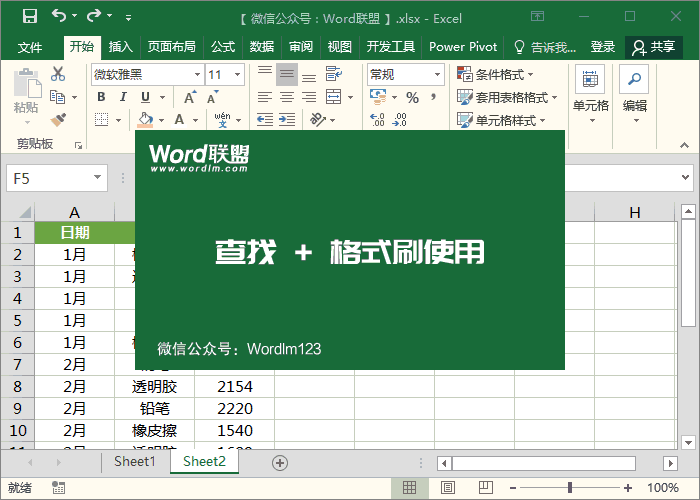Open the 文件 menu tab

click(30, 47)
